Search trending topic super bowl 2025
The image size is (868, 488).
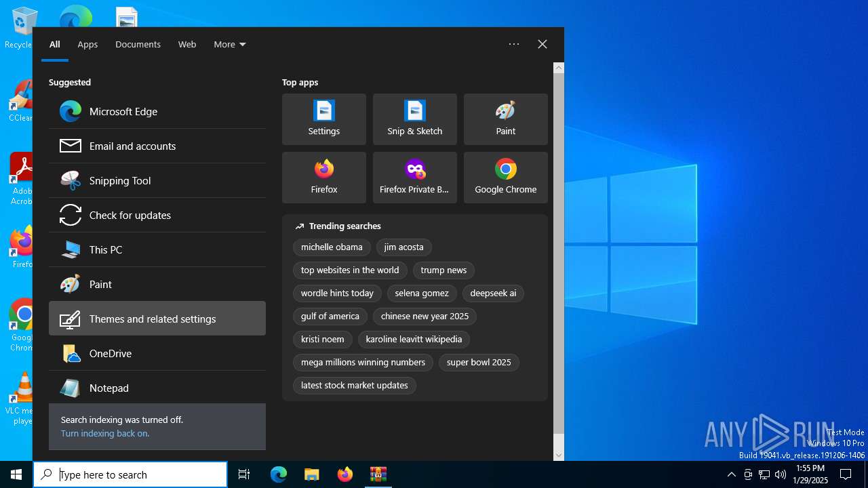click(x=479, y=363)
